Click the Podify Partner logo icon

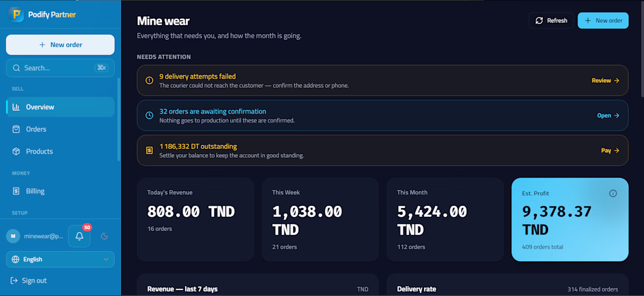point(16,15)
